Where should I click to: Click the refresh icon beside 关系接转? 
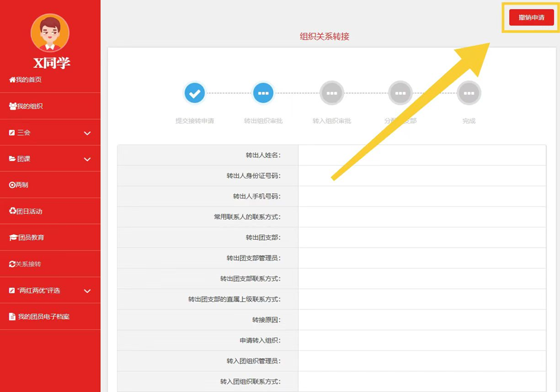[x=12, y=264]
